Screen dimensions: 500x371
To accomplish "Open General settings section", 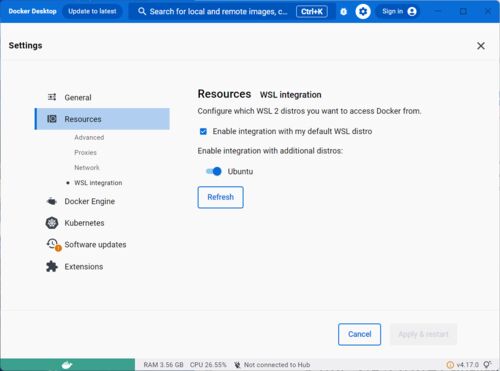I will coord(102,97).
